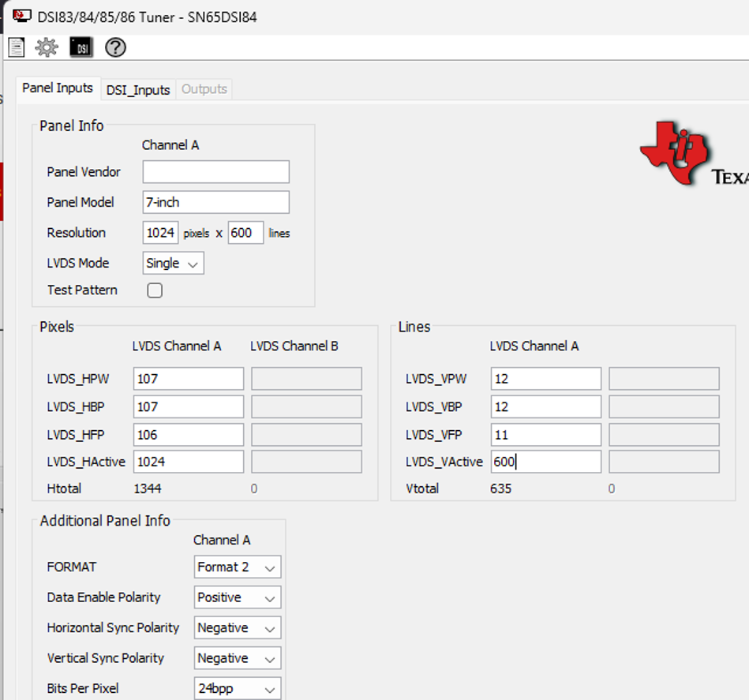Click the LVDS_VActive input field

(546, 462)
